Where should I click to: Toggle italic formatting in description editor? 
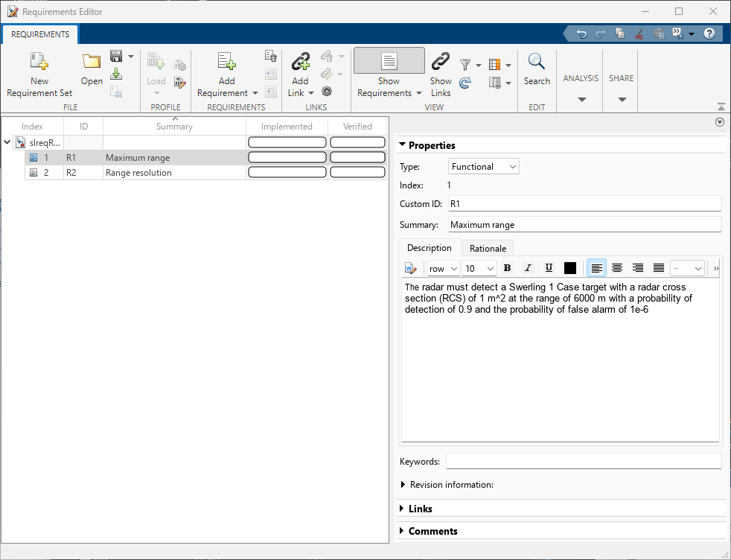(x=528, y=268)
